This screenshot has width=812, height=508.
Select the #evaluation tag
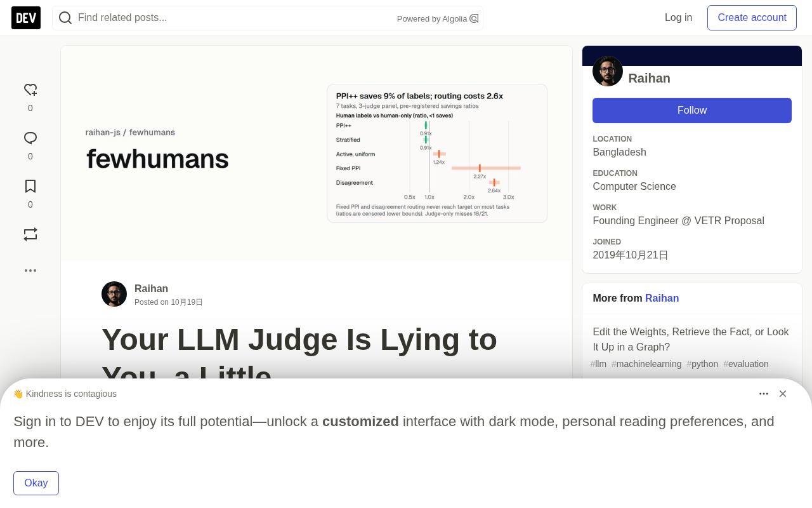click(x=746, y=364)
